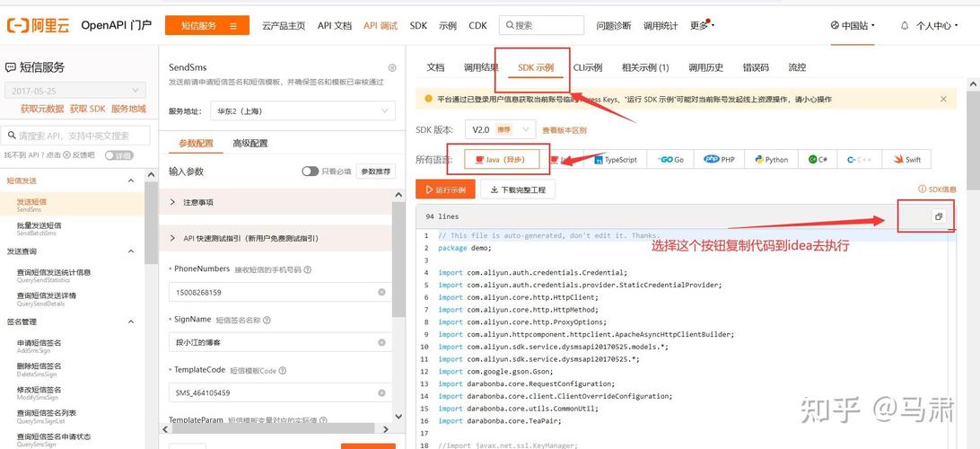This screenshot has height=449, width=980.
Task: Click the help icon beside SignName label
Action: 267,321
